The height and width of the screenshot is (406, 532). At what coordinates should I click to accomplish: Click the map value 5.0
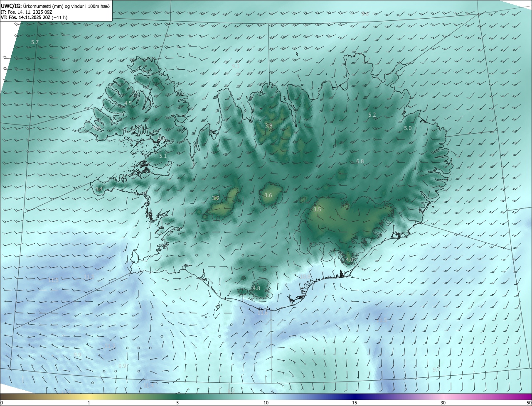(408, 128)
